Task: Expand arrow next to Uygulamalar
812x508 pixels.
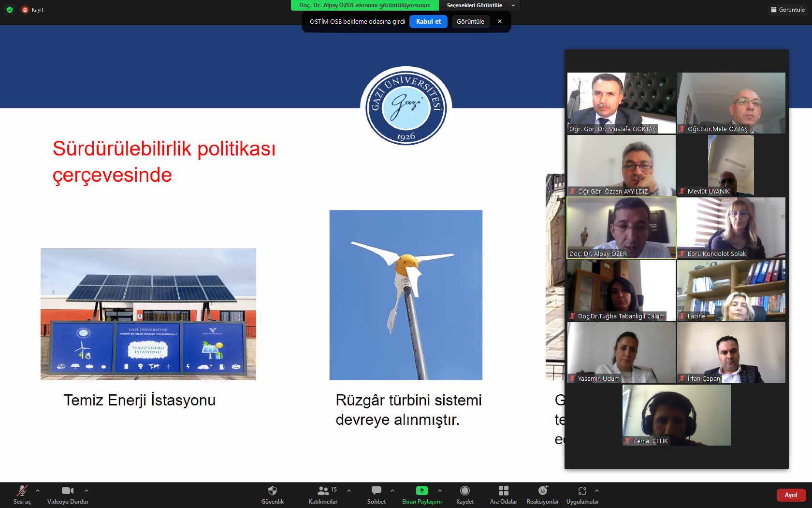Action: 597,491
